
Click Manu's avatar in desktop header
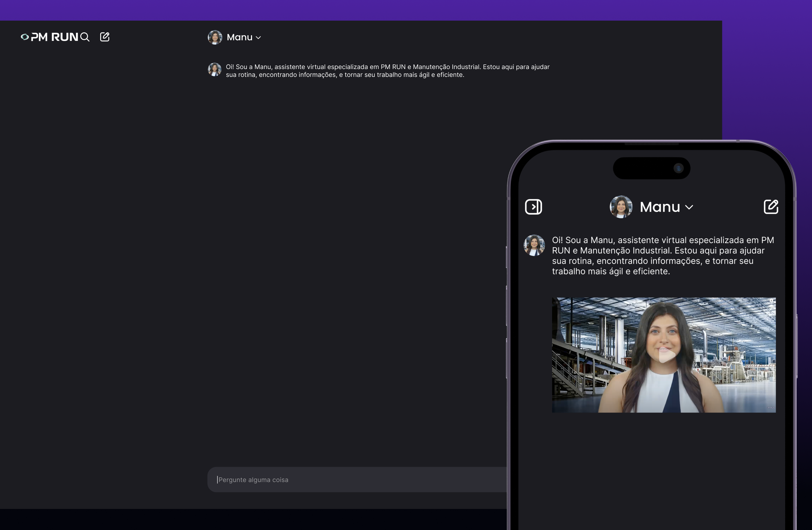tap(215, 37)
